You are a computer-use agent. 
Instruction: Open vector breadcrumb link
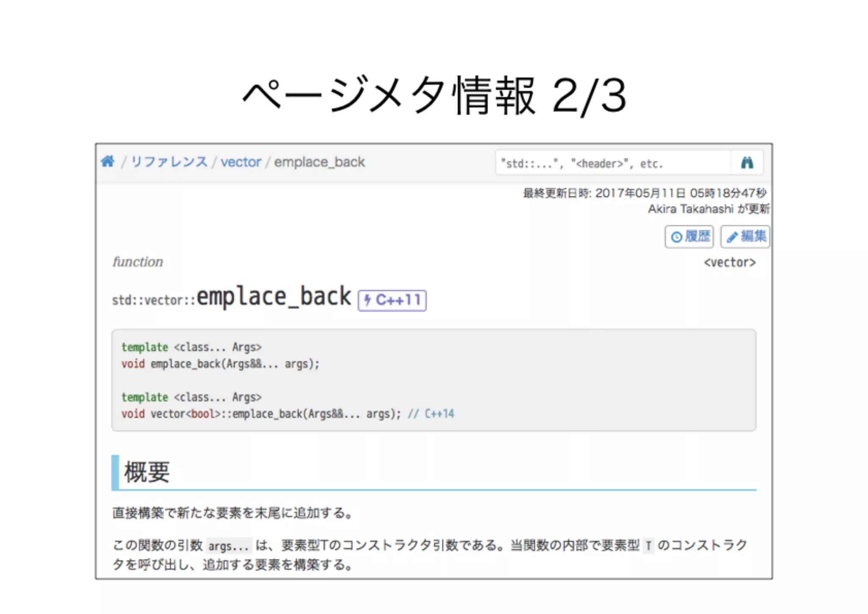241,162
